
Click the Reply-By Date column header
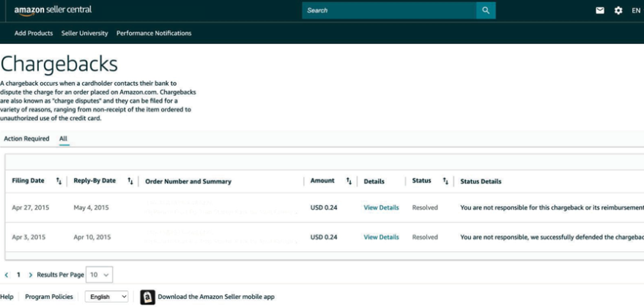[95, 180]
